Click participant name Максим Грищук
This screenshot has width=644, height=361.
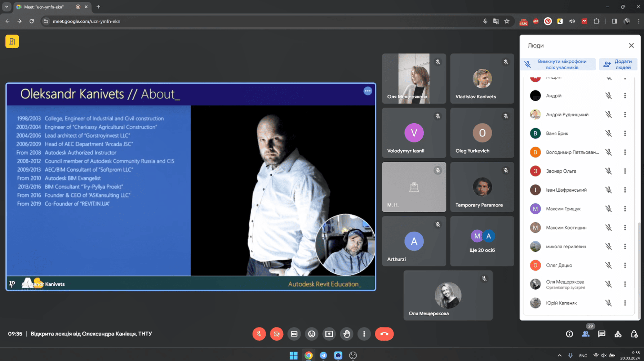pyautogui.click(x=563, y=209)
